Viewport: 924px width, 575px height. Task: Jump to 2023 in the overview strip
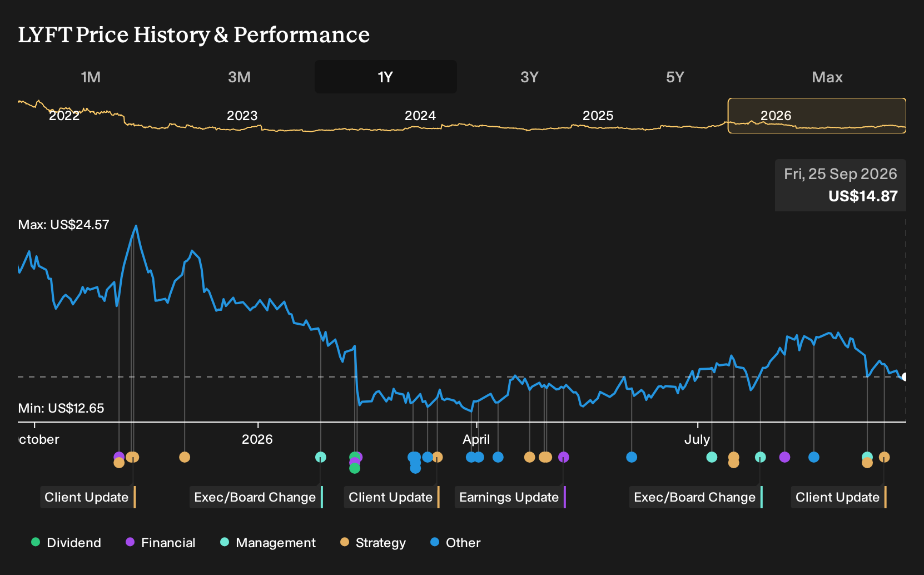(x=242, y=116)
